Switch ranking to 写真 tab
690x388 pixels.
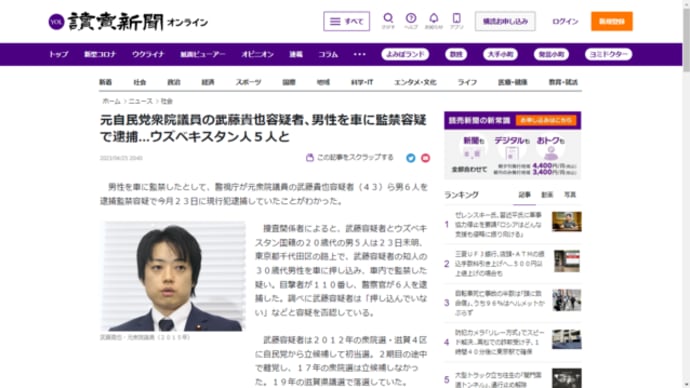(570, 195)
